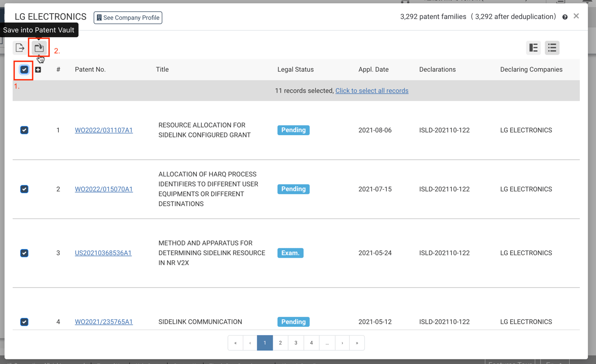The width and height of the screenshot is (596, 364).
Task: Deselect the US20210368536A1 record
Action: click(x=24, y=253)
